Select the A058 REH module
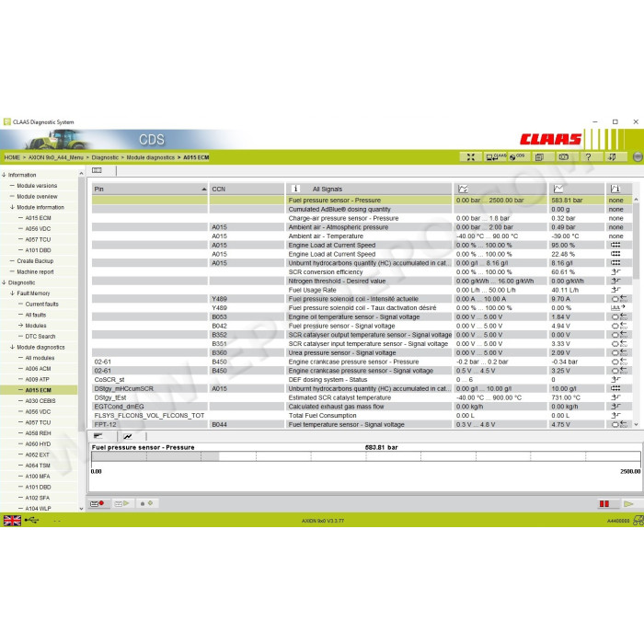Image resolution: width=644 pixels, height=644 pixels. point(39,433)
